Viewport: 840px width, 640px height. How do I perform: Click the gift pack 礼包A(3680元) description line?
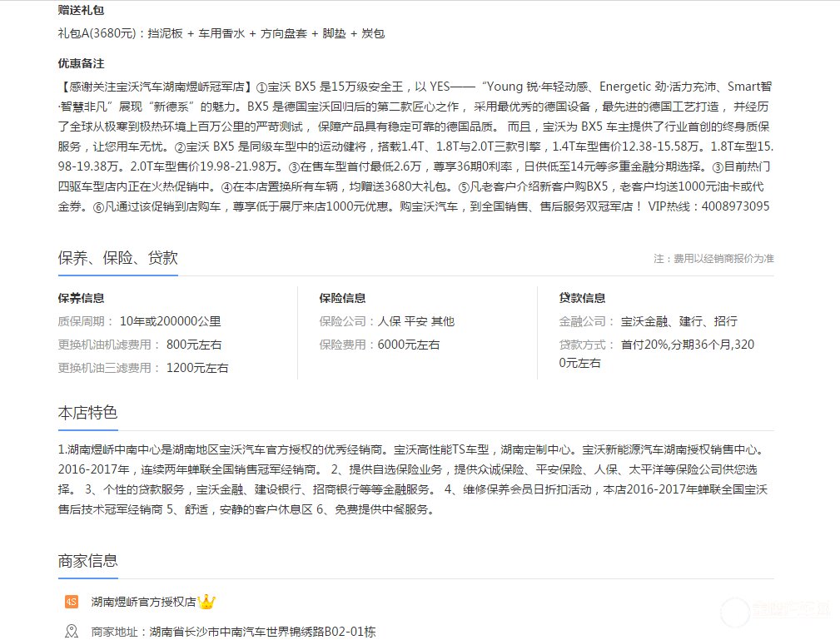[221, 33]
